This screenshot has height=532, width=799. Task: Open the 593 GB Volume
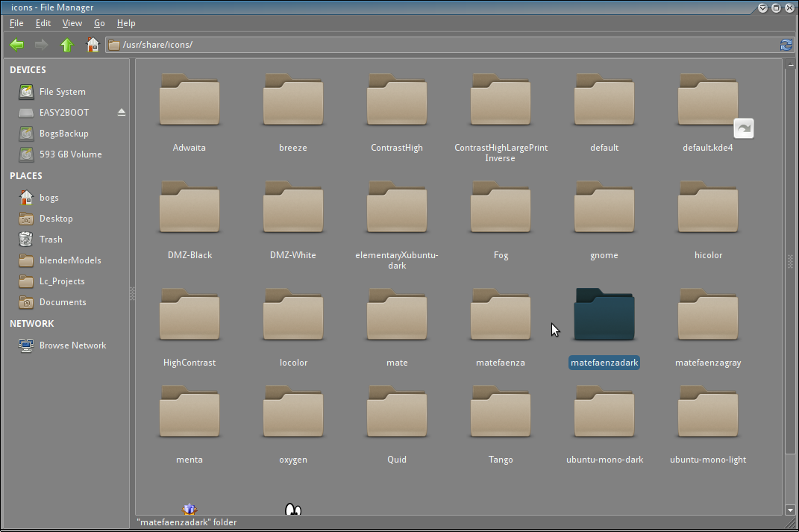pyautogui.click(x=70, y=154)
